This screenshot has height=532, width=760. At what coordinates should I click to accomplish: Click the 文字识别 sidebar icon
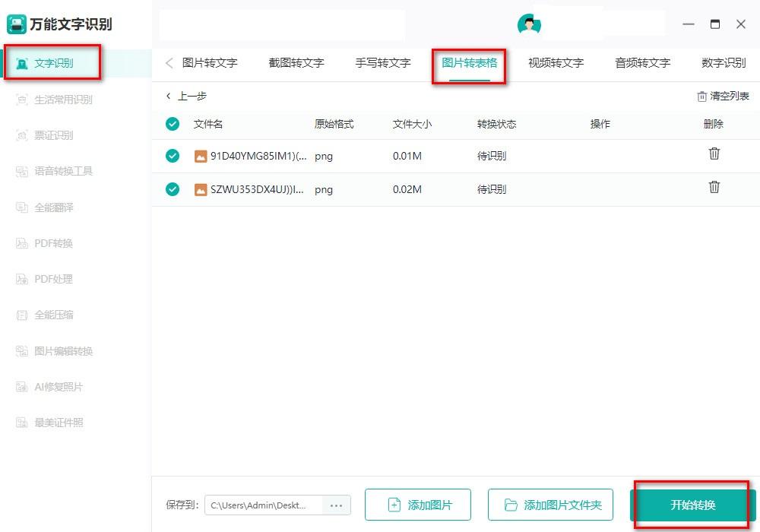22,63
